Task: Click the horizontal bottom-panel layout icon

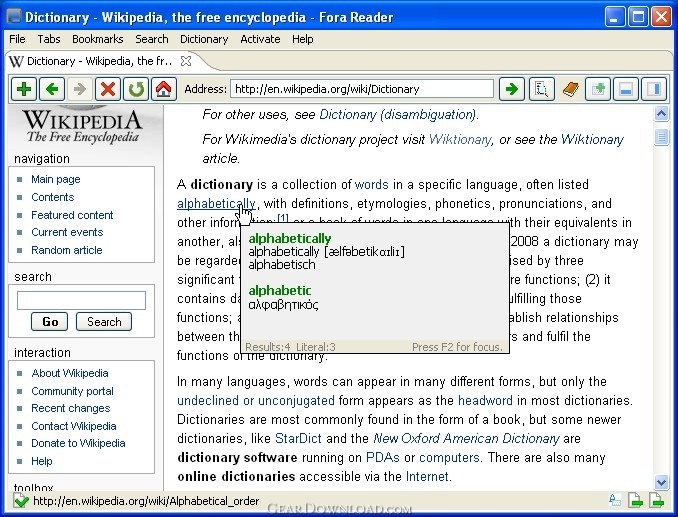Action: [x=626, y=89]
